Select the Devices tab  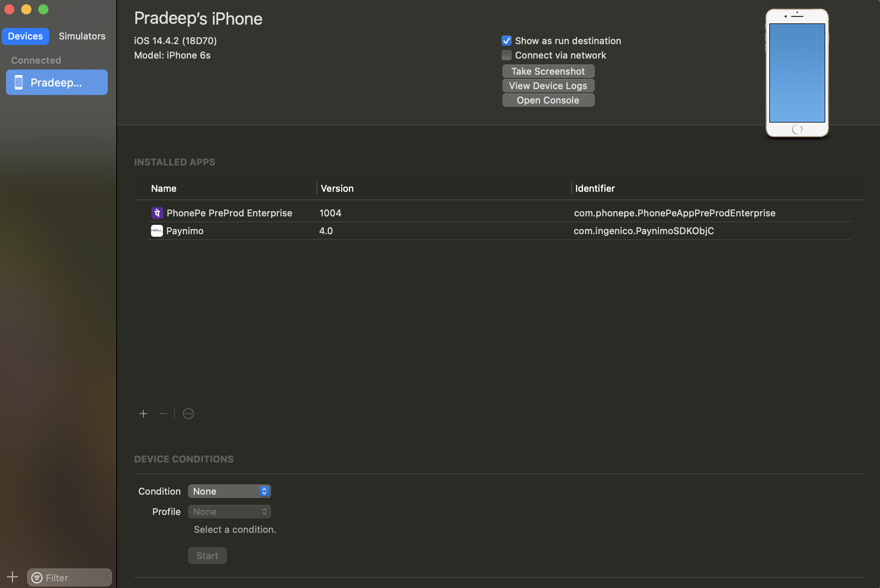coord(25,36)
